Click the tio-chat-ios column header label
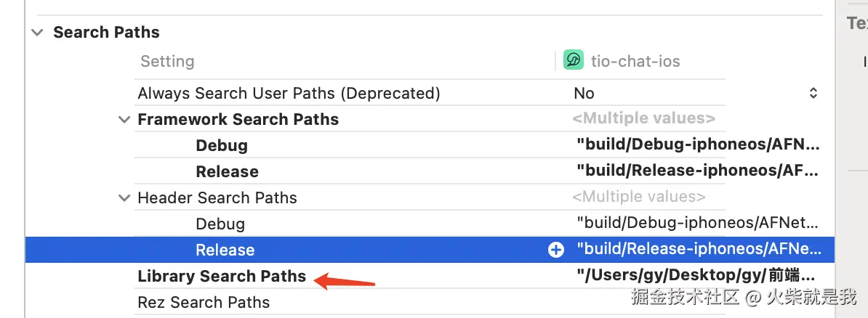 635,61
